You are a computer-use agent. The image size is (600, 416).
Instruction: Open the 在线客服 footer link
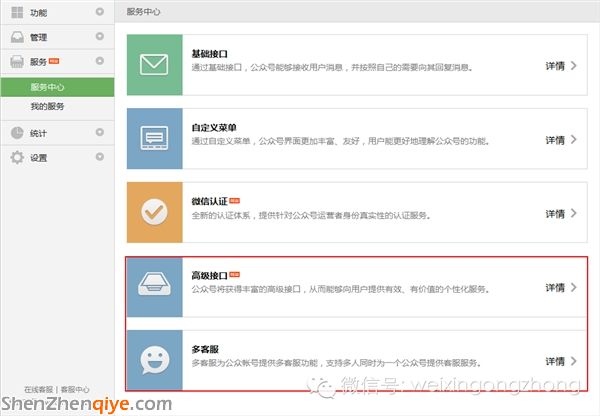[39, 390]
